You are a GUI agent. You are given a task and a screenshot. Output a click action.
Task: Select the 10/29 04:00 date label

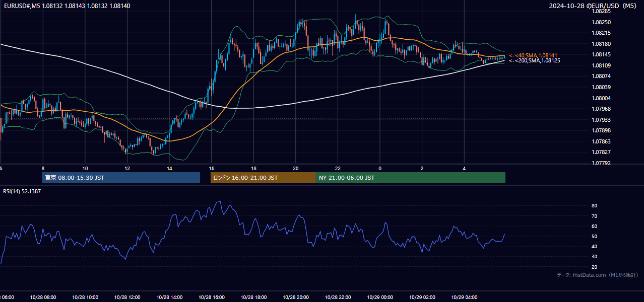464,297
